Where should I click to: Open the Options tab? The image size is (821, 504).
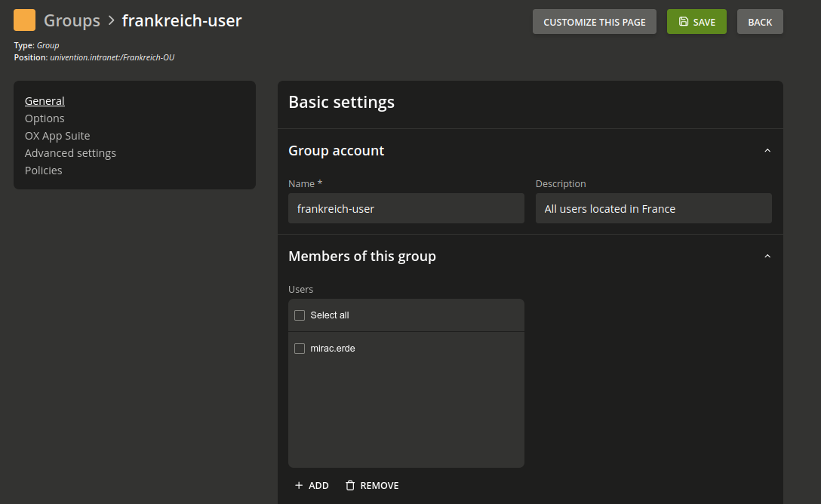click(x=45, y=118)
